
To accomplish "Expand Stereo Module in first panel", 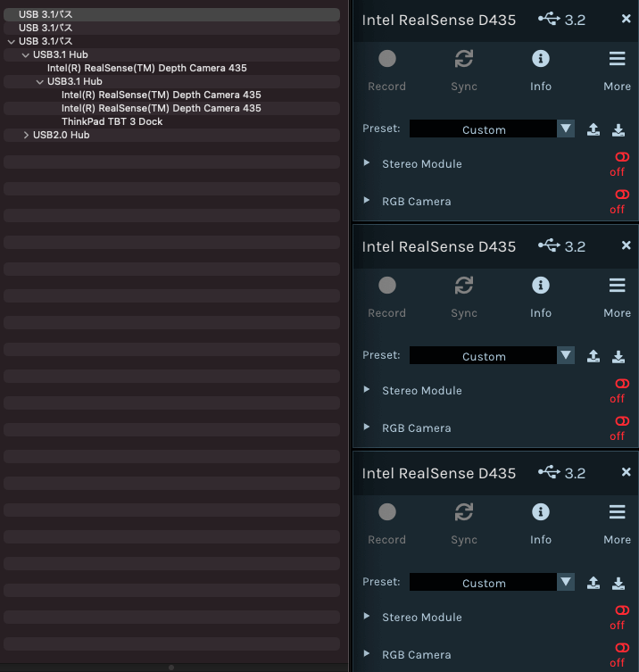I will 367,162.
